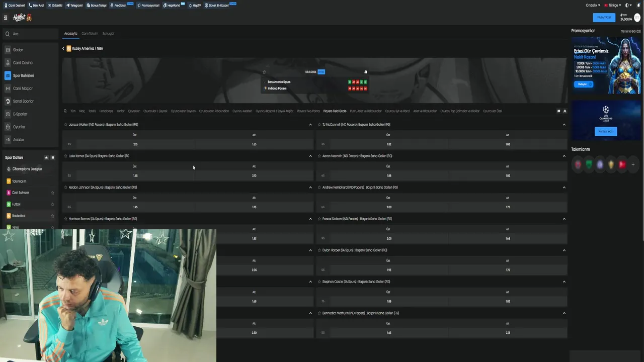Screen dimensions: 644x362
Task: Favorite the match with the star icon
Action: 264,72
